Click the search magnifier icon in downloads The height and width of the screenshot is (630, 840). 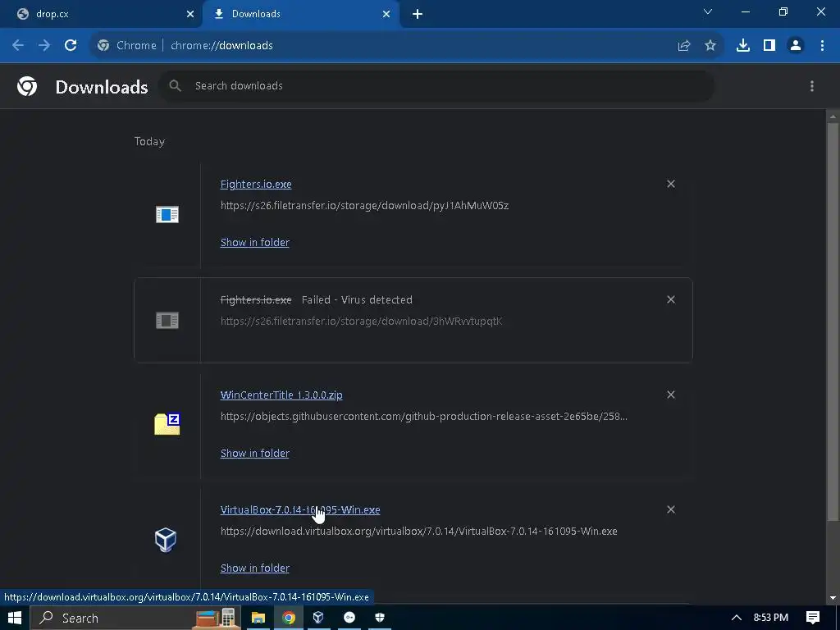click(x=176, y=85)
